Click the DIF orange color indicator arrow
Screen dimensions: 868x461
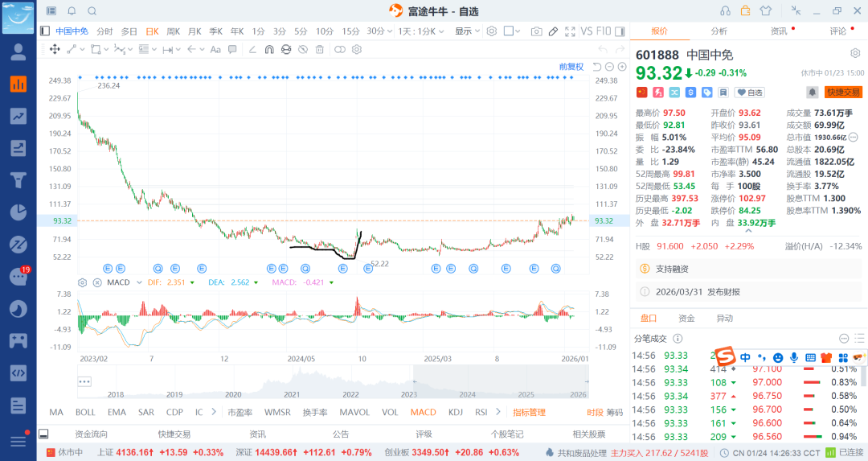tap(192, 282)
